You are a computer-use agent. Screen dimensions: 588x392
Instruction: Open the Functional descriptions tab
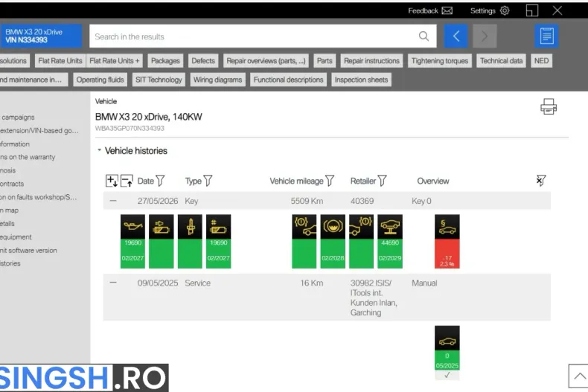[x=288, y=80]
